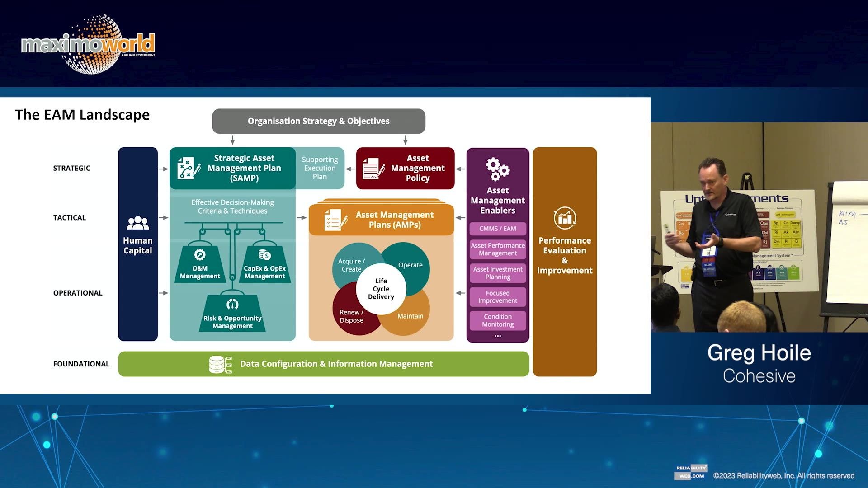Click the Human Capital people icon
The height and width of the screenshot is (488, 868).
click(x=138, y=223)
